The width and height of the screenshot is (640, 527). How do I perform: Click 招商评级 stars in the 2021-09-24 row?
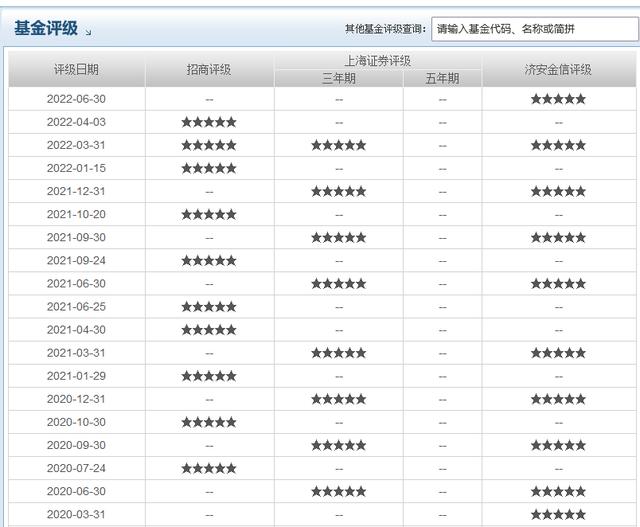[x=209, y=260]
